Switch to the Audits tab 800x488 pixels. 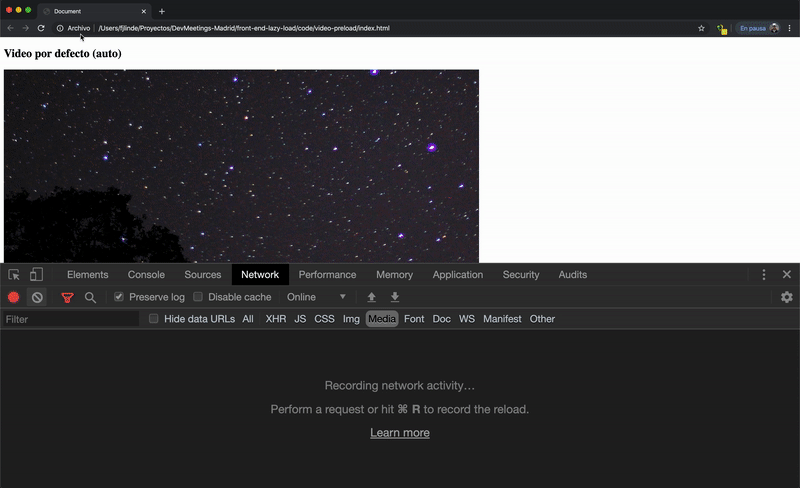(572, 275)
